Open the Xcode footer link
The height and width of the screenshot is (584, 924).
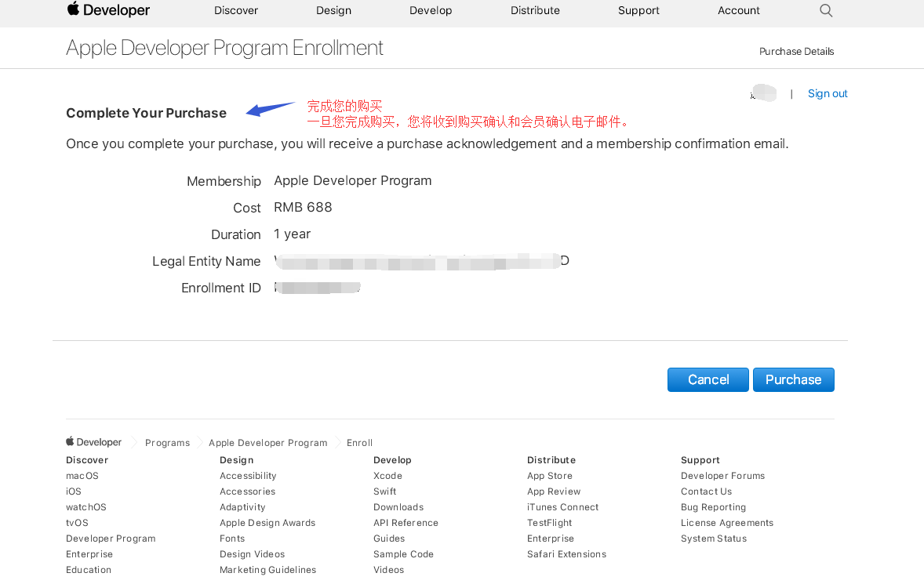coord(387,476)
